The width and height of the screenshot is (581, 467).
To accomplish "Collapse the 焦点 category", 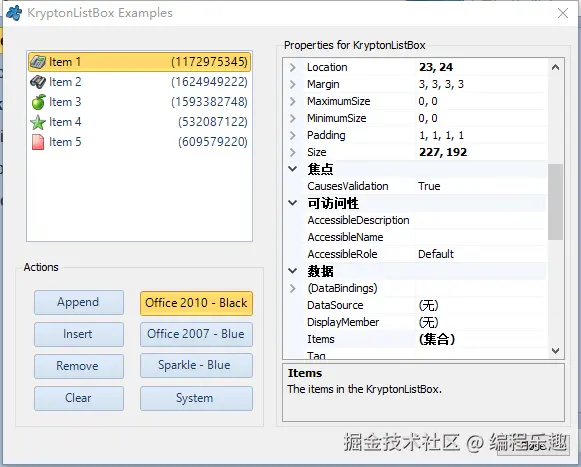I will pyautogui.click(x=293, y=169).
